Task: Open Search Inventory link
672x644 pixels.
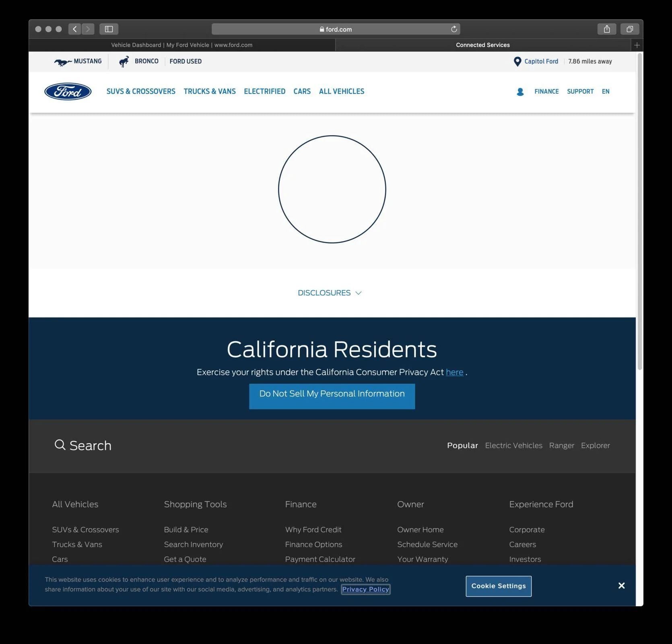Action: [193, 545]
